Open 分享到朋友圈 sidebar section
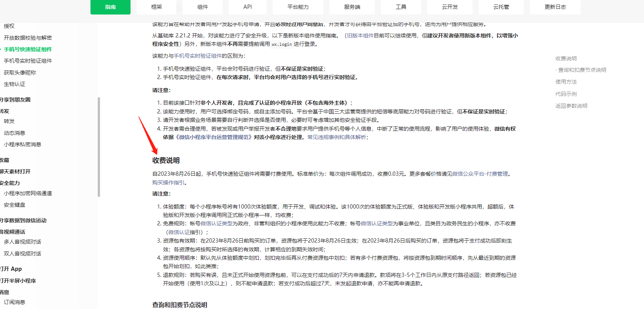The image size is (644, 309). click(x=15, y=100)
